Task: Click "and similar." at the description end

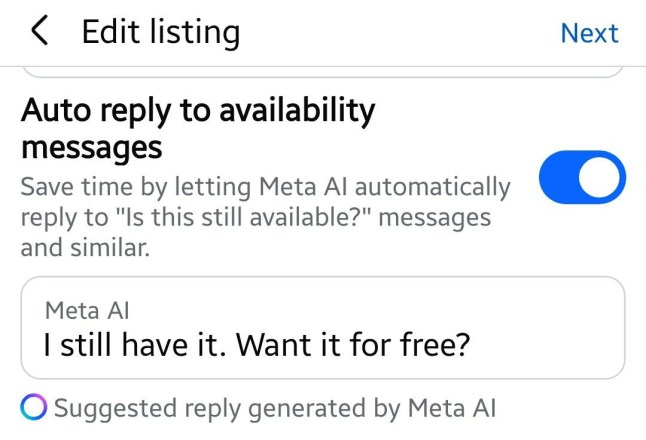Action: (x=85, y=248)
